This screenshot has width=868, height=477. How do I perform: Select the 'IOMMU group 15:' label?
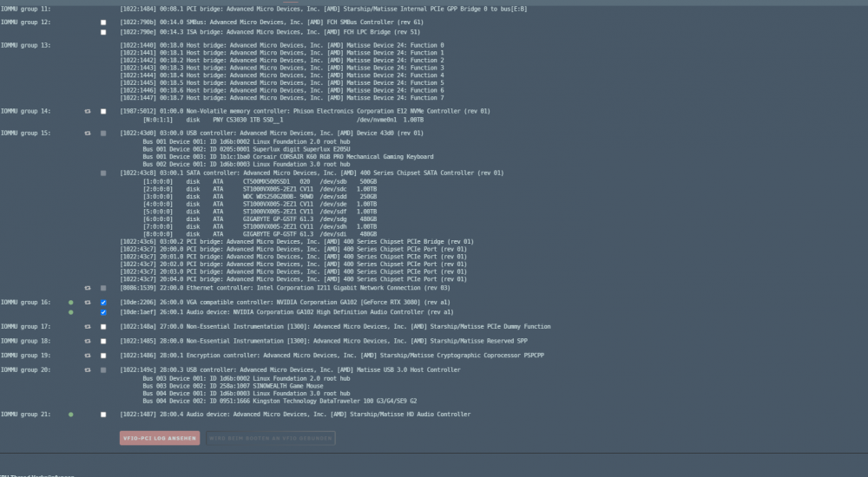25,134
